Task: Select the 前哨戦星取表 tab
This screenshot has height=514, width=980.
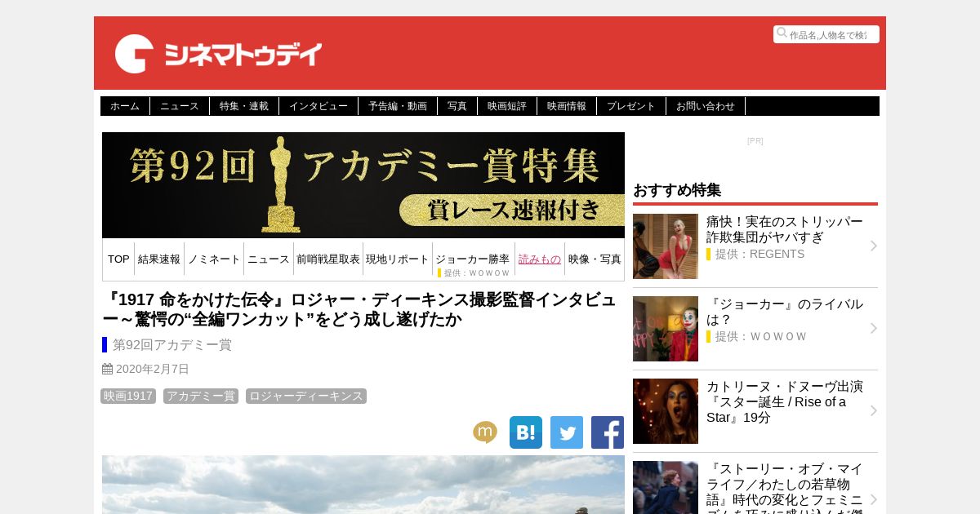Action: click(x=328, y=259)
